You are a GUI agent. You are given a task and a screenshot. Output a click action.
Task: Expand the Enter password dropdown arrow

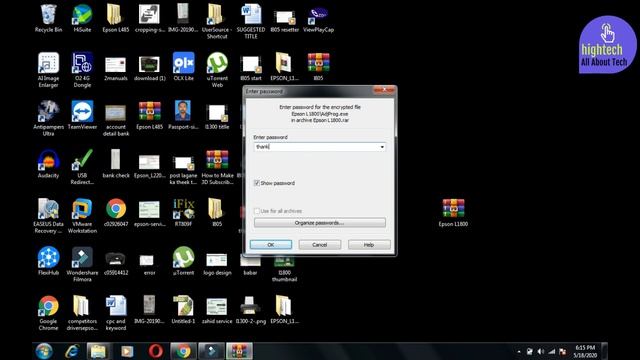click(x=382, y=147)
